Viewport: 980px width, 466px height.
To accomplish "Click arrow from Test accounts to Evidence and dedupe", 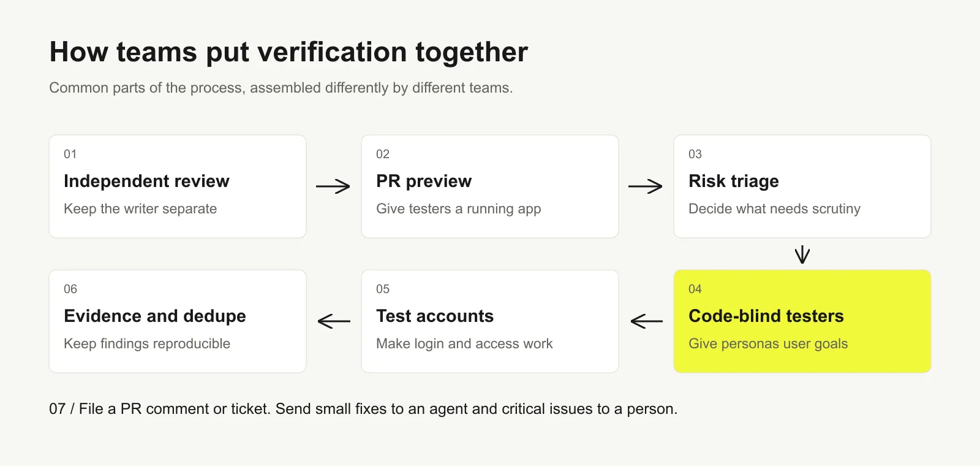I will pos(334,321).
